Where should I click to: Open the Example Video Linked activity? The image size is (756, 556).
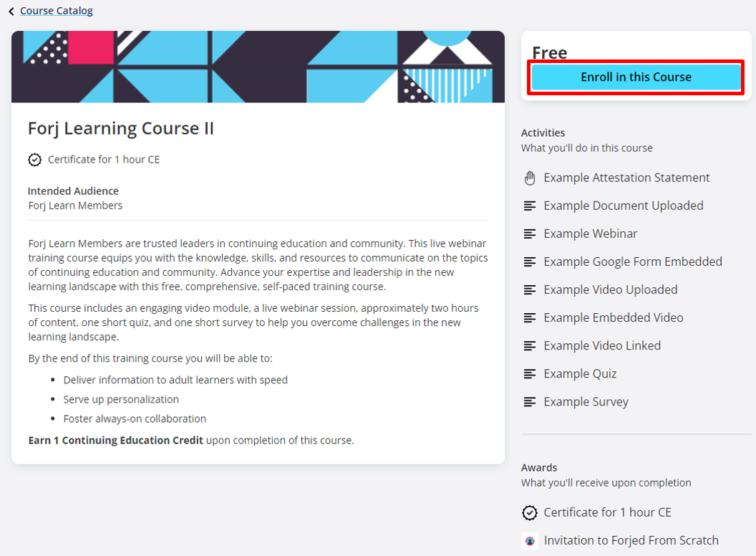click(x=601, y=345)
